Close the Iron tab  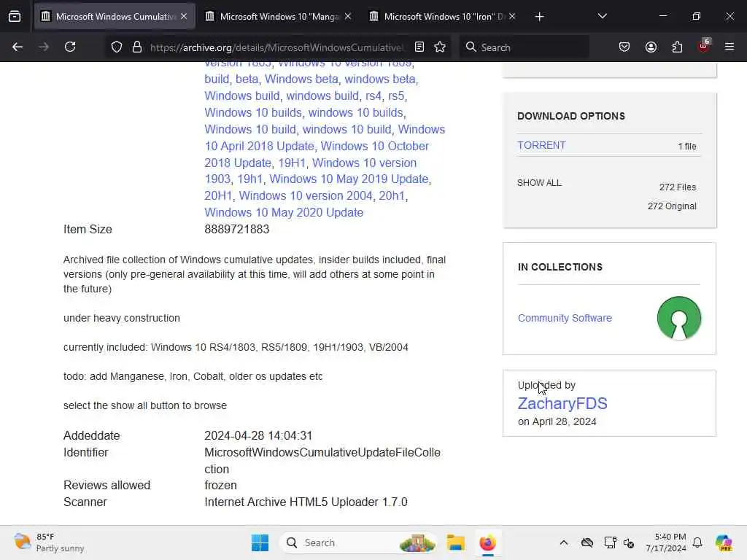[x=512, y=16]
